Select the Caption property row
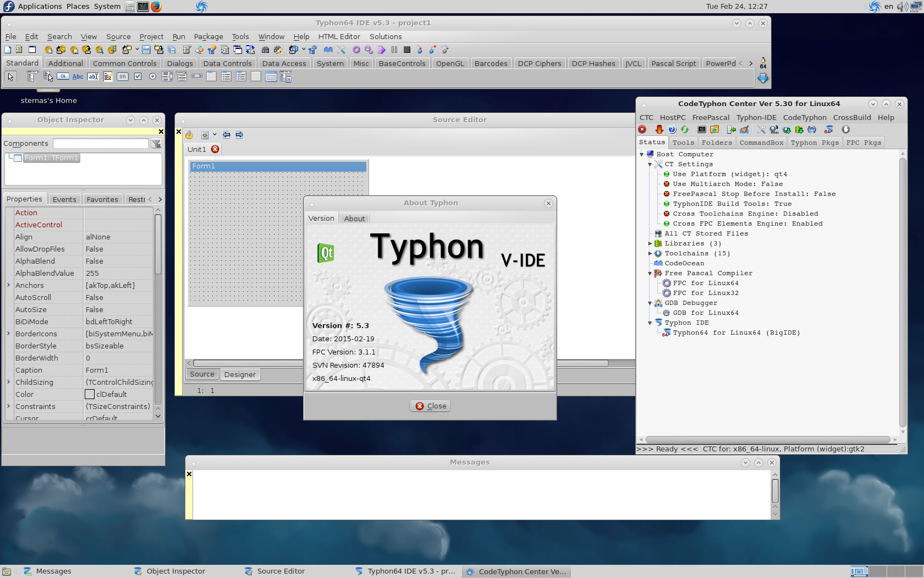Screen dimensions: 924x578 pyautogui.click(x=79, y=370)
